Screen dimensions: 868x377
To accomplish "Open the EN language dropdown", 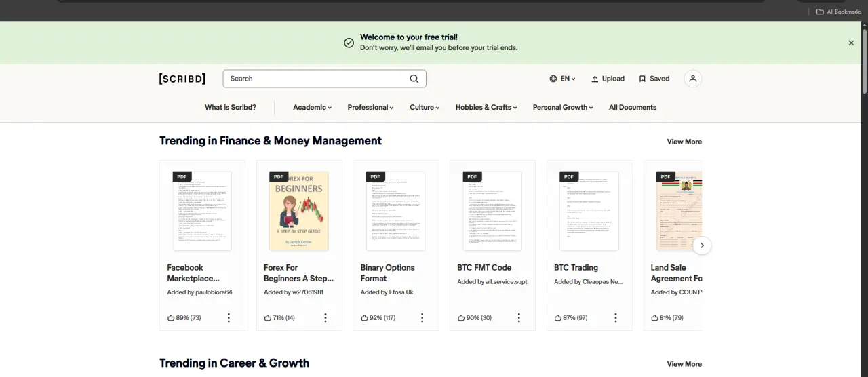I will 562,79.
